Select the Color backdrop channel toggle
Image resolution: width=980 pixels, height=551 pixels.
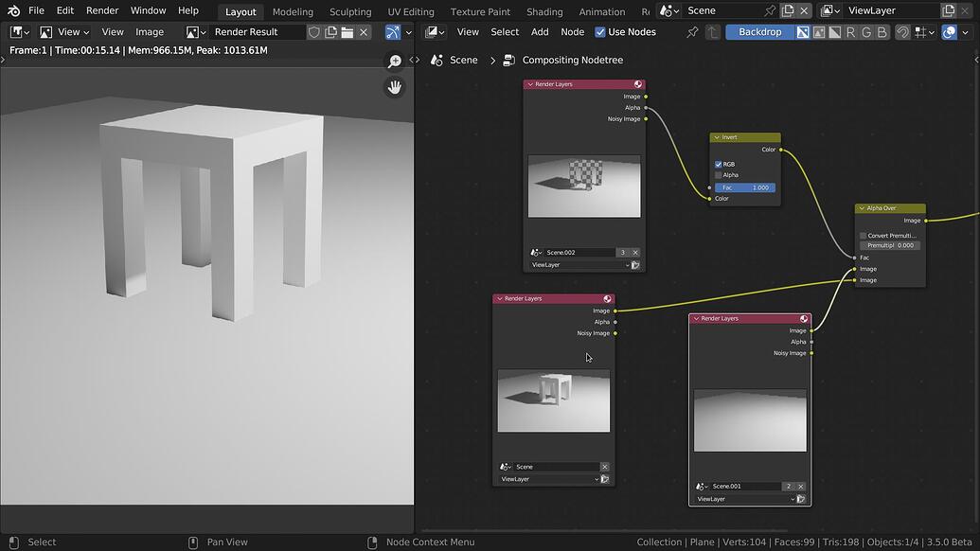click(x=819, y=32)
